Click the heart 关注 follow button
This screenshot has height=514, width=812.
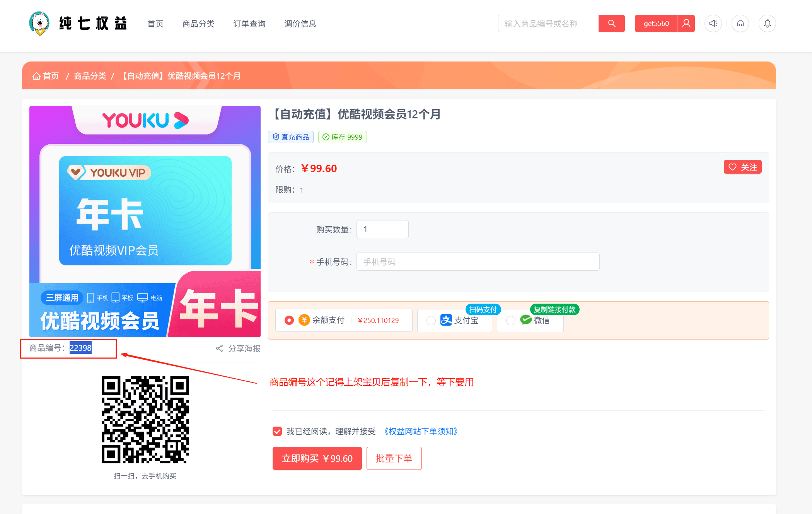point(742,167)
